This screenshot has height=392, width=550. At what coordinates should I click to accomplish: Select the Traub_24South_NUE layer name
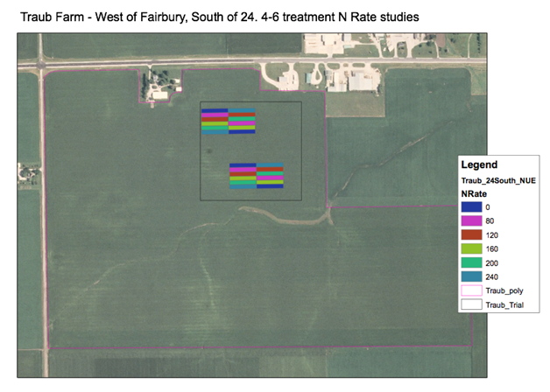click(498, 179)
